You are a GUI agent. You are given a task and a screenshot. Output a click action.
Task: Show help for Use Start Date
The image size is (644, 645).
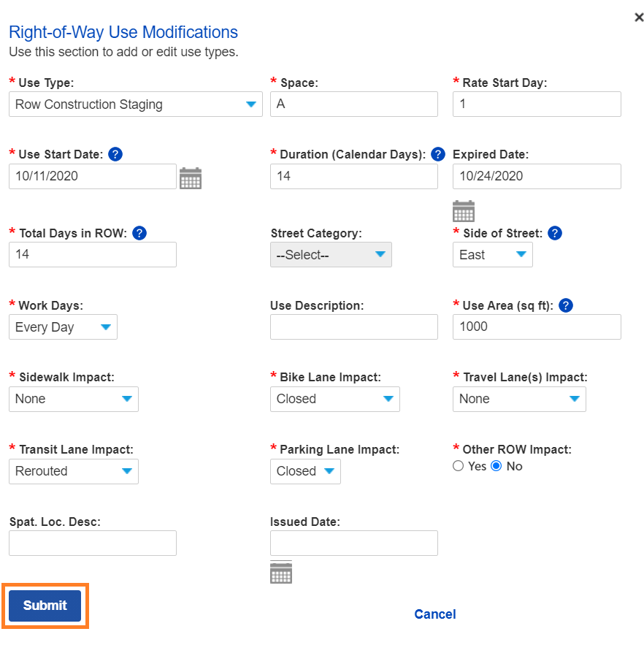[x=115, y=154]
